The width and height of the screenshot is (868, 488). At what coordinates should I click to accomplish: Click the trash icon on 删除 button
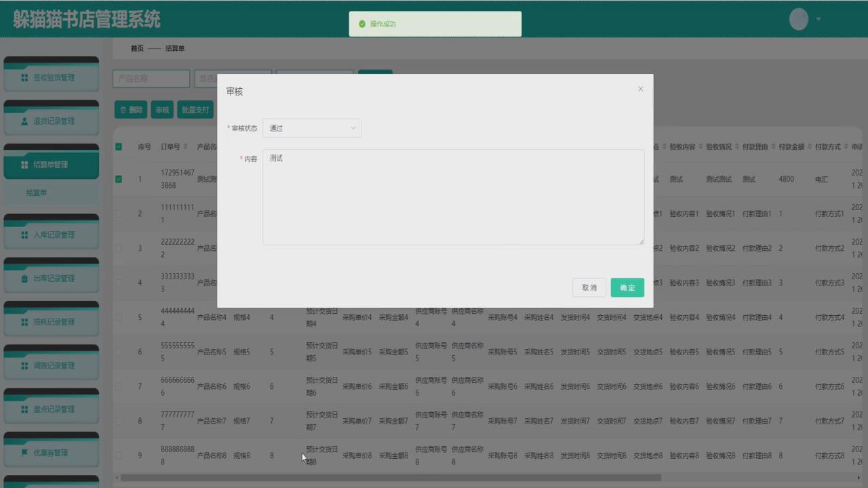123,110
